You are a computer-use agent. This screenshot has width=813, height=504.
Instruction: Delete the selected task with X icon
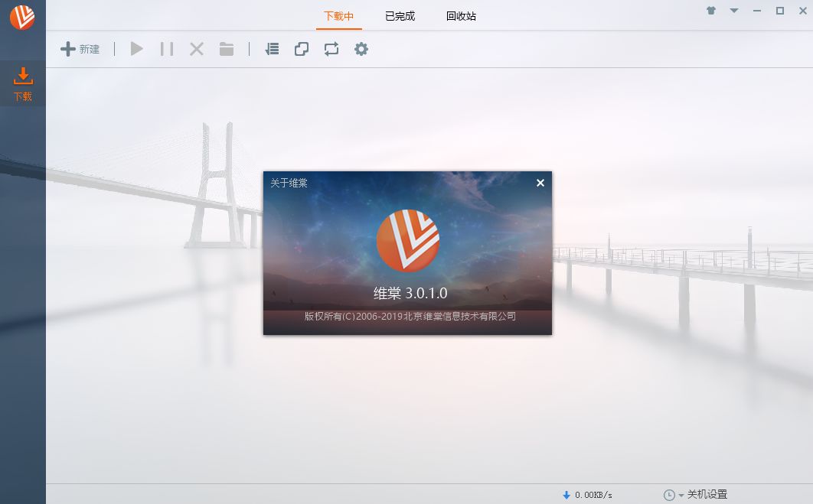point(197,49)
